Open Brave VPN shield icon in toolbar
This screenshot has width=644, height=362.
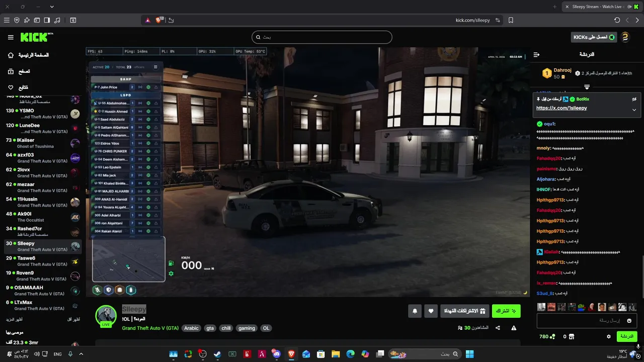17,20
